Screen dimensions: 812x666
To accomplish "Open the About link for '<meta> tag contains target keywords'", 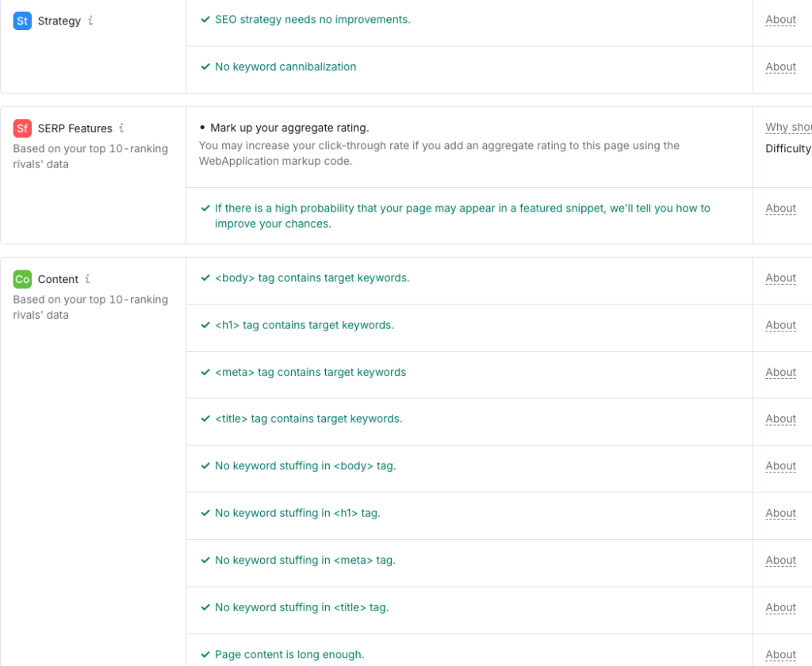I will (x=780, y=372).
